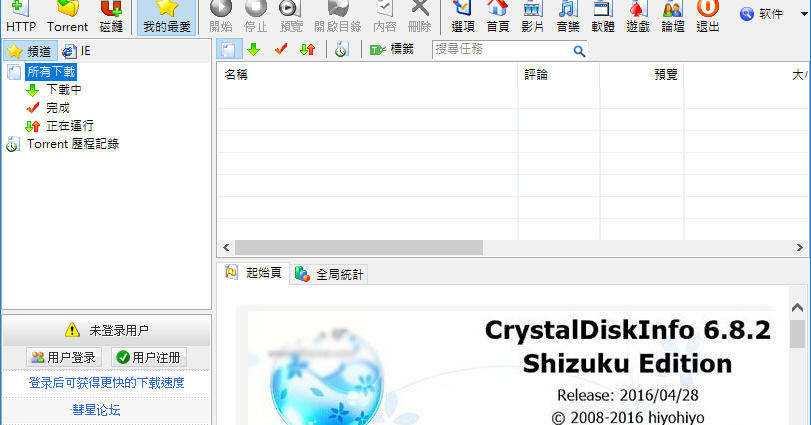Click the 內容 properties button

tap(384, 17)
